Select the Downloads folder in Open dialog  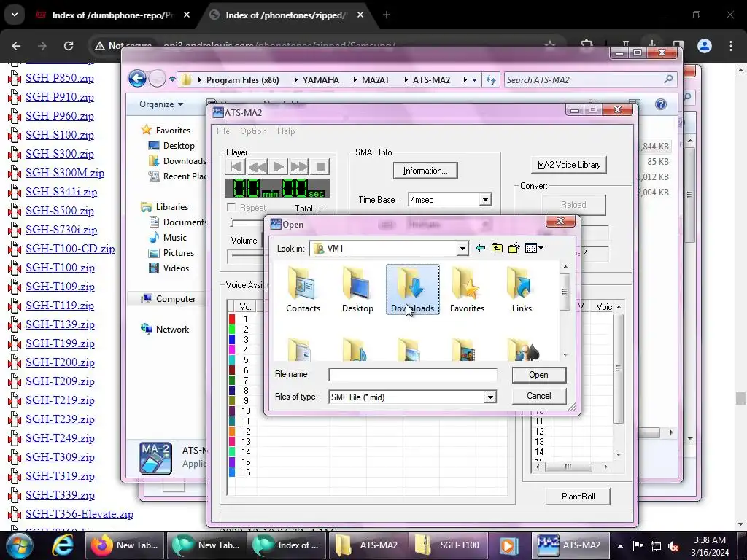pyautogui.click(x=413, y=289)
